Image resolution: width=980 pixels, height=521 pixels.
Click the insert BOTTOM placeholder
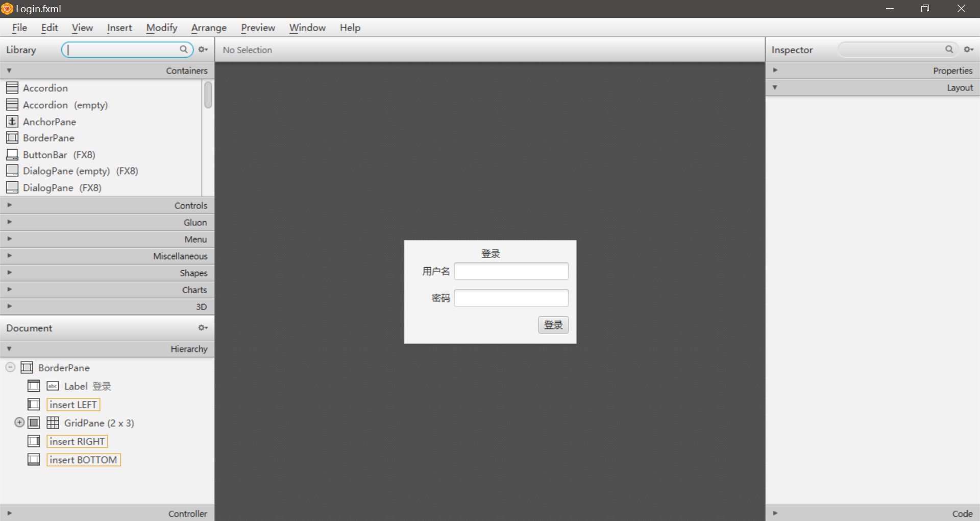coord(83,460)
